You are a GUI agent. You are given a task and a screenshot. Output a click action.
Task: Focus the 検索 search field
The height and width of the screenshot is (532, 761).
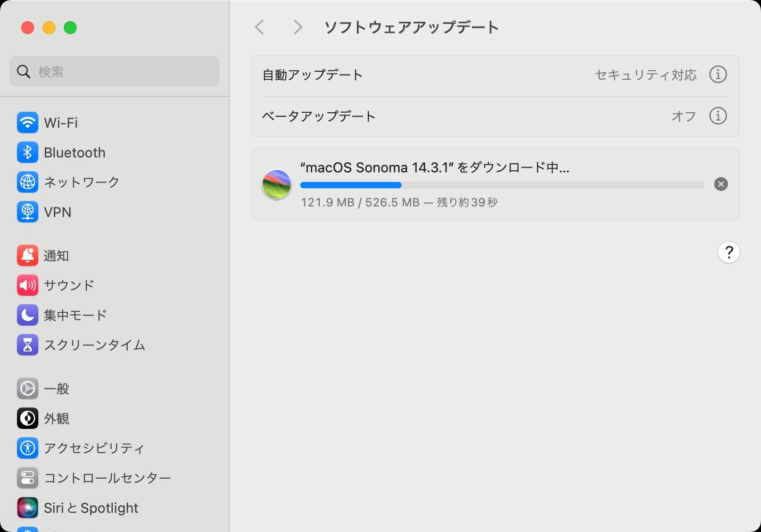click(x=114, y=71)
